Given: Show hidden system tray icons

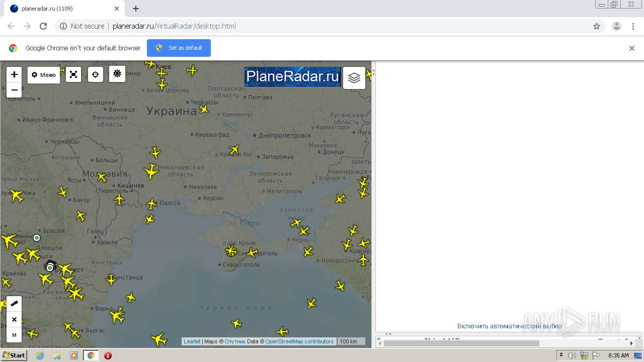Looking at the screenshot, I should (x=561, y=355).
